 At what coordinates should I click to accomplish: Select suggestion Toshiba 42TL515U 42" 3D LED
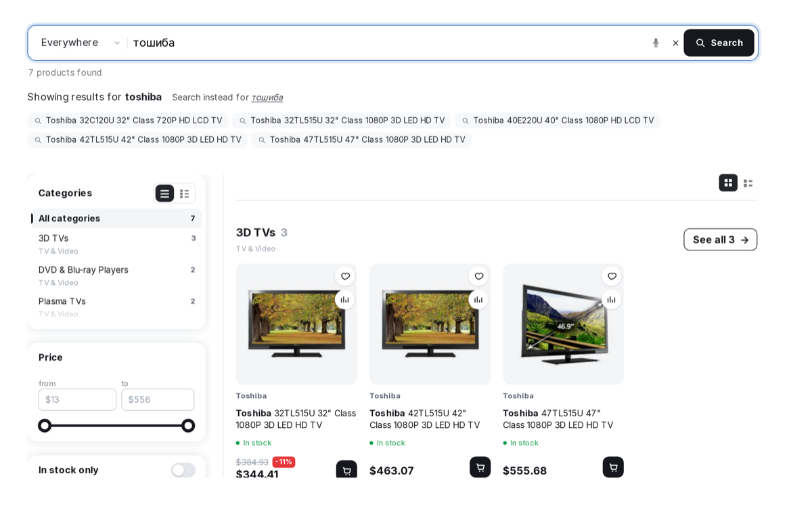tap(137, 139)
